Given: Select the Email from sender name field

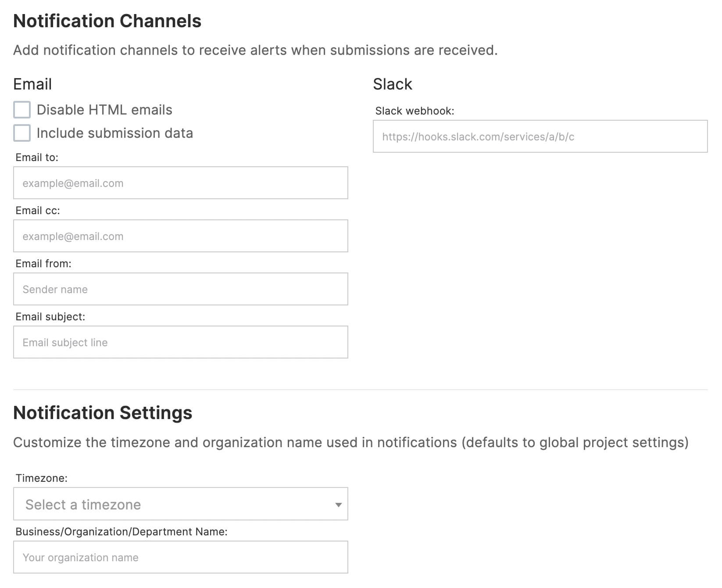Looking at the screenshot, I should pyautogui.click(x=181, y=289).
